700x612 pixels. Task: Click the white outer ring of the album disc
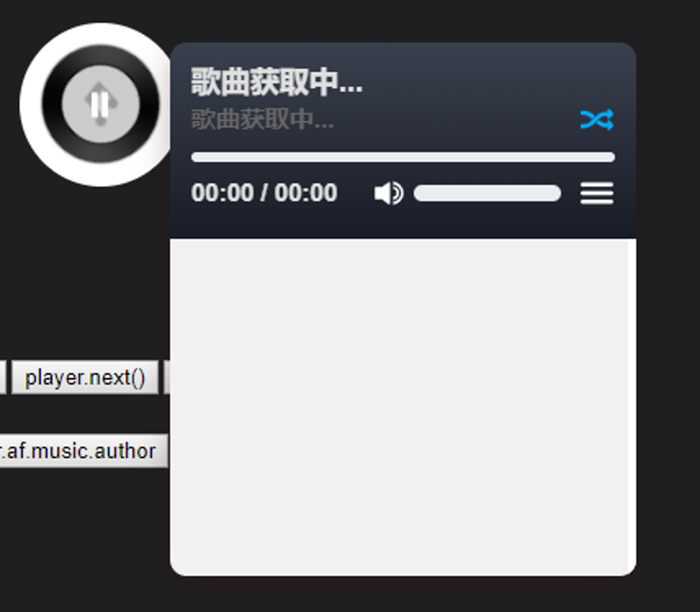(x=31, y=104)
